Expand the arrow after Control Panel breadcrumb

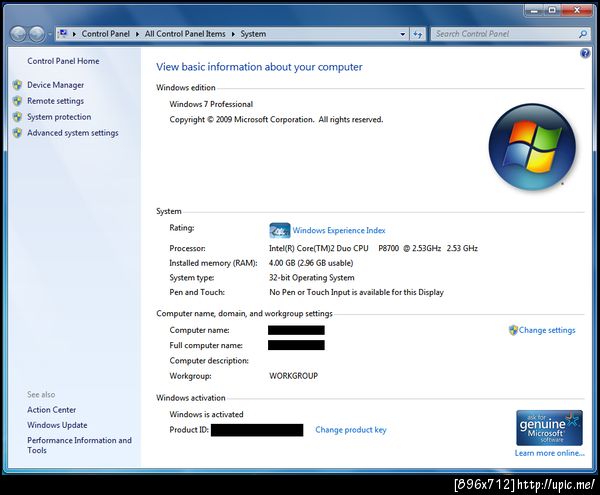coord(137,34)
